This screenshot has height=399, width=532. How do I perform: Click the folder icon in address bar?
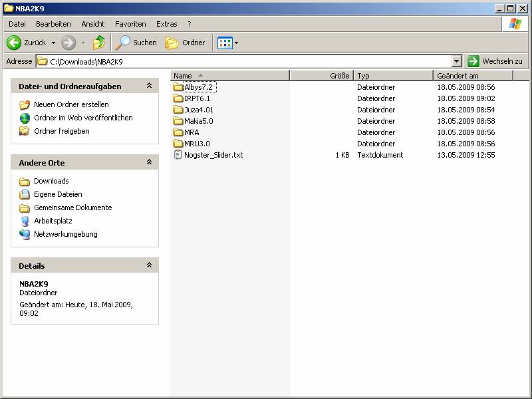point(43,61)
